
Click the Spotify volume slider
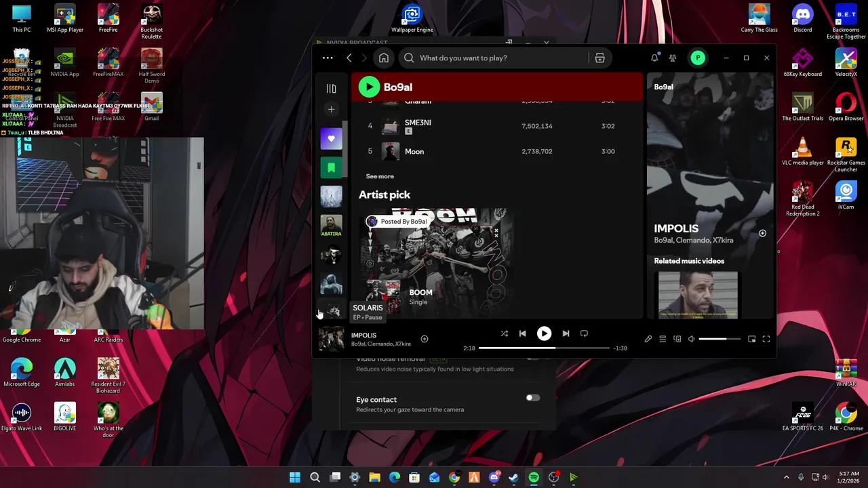click(719, 339)
